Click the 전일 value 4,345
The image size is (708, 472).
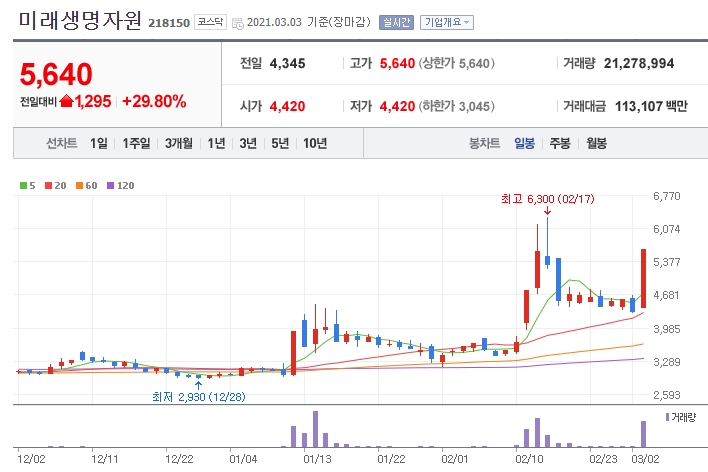pyautogui.click(x=287, y=63)
